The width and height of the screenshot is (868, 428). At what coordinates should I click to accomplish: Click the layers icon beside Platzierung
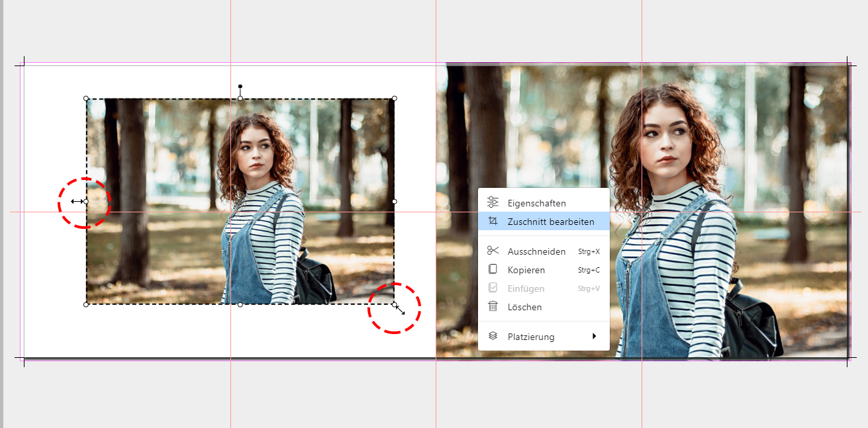pyautogui.click(x=493, y=336)
